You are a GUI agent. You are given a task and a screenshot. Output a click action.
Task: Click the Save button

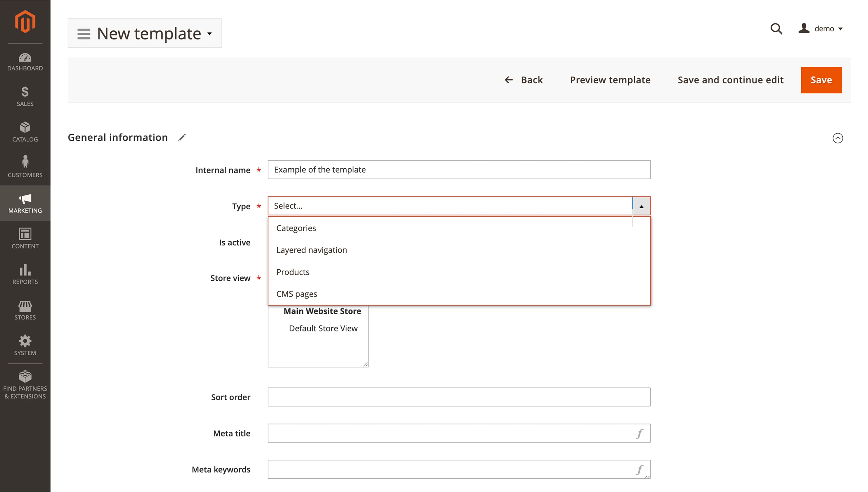click(821, 80)
